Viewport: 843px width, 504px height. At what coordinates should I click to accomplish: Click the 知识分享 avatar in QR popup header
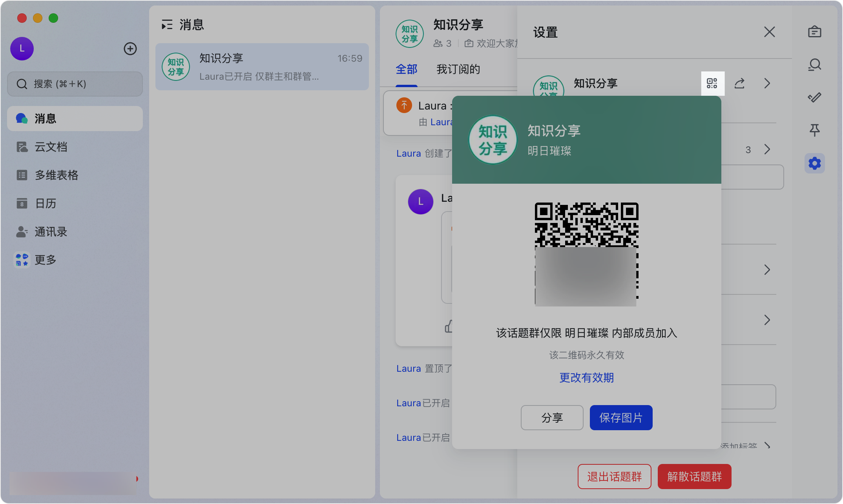coord(493,140)
